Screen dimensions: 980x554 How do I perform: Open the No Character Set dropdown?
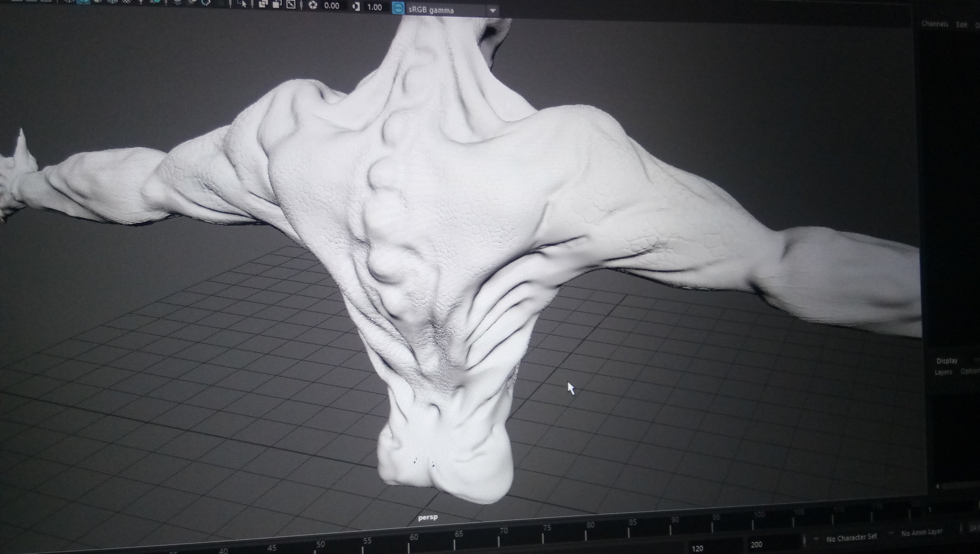click(x=852, y=537)
